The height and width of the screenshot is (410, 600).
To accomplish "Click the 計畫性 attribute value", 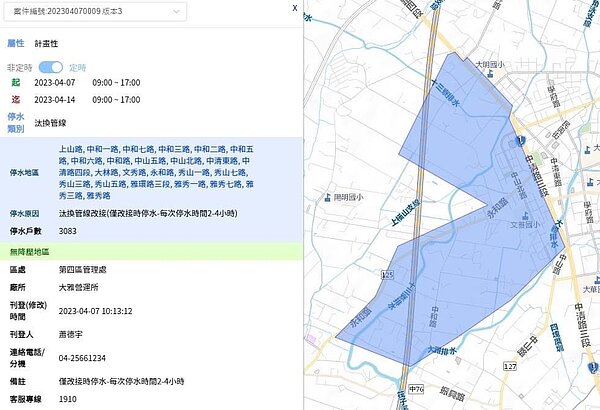I will pos(46,44).
